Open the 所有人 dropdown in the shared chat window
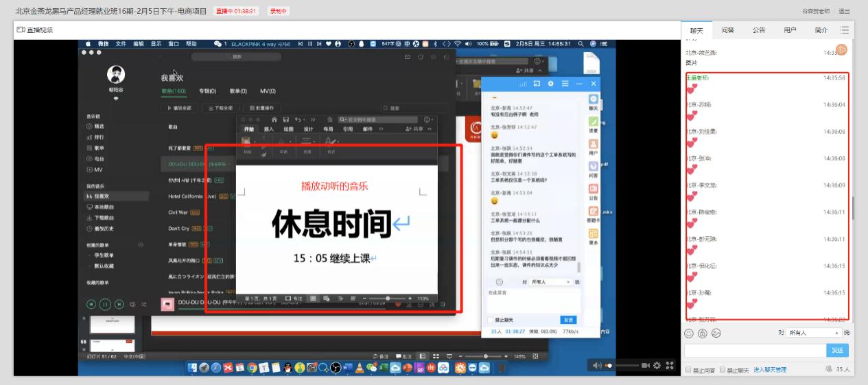 pyautogui.click(x=550, y=282)
